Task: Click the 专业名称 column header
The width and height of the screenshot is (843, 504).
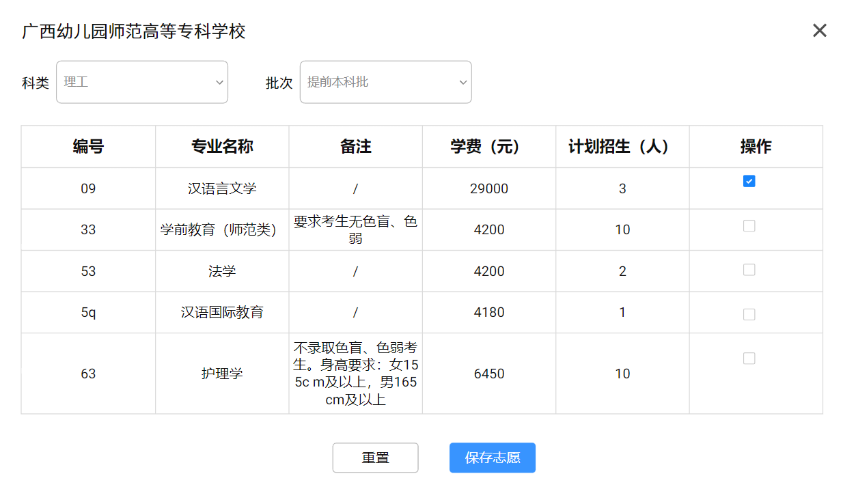Action: (222, 147)
